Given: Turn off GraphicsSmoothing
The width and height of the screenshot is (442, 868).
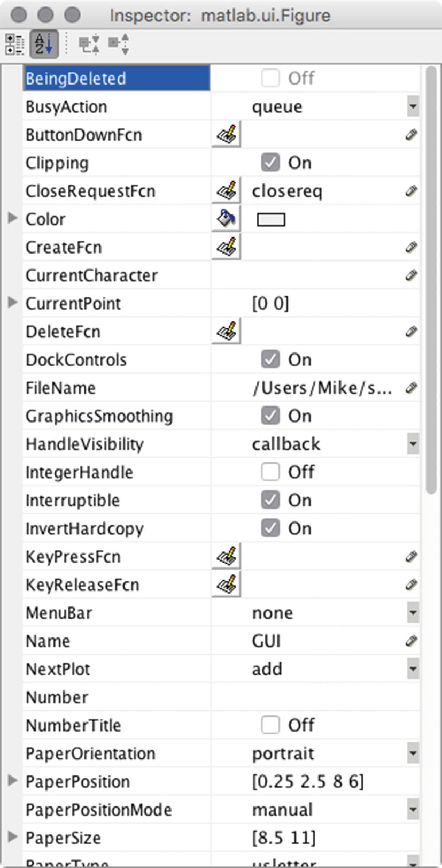Looking at the screenshot, I should point(271,416).
